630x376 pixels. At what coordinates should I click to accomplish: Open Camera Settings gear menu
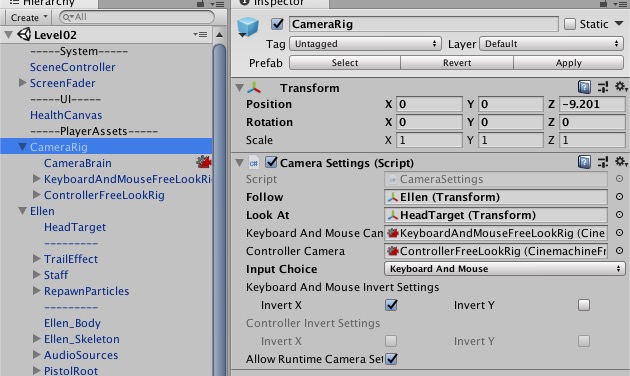point(621,162)
